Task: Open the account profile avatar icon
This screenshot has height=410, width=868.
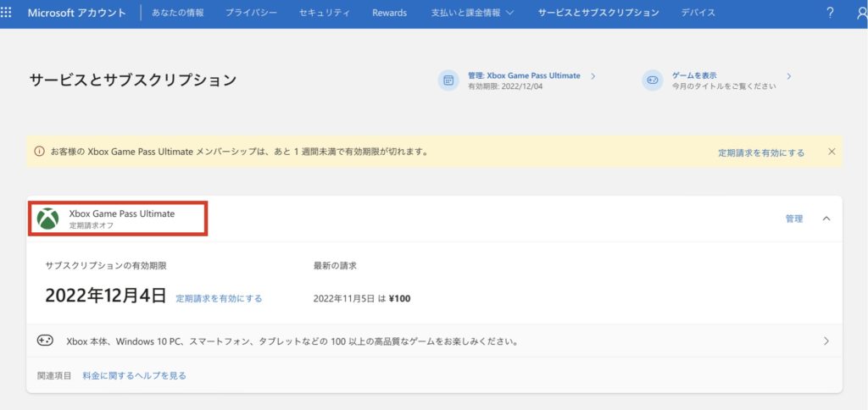Action: (861, 13)
